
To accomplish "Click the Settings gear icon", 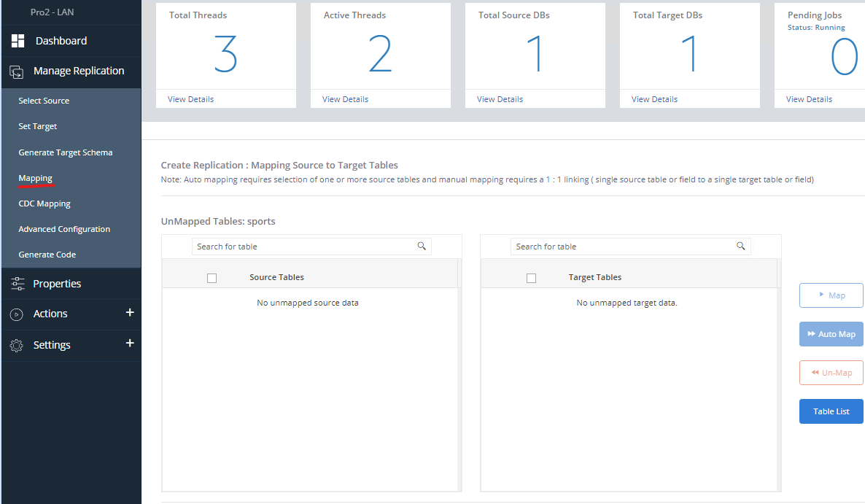I will tap(17, 345).
